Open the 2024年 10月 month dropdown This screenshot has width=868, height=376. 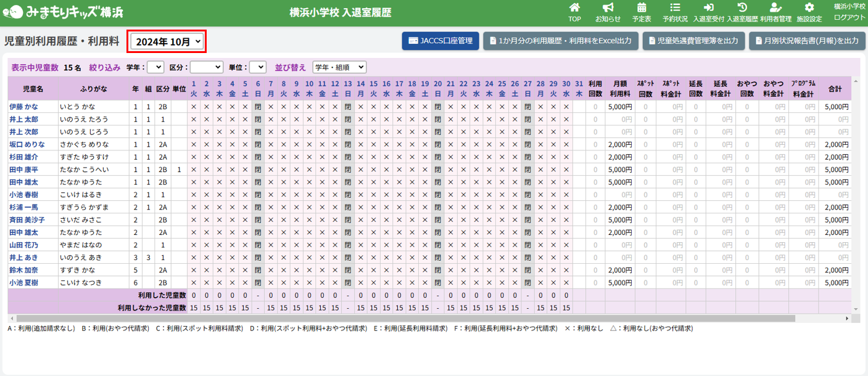168,41
